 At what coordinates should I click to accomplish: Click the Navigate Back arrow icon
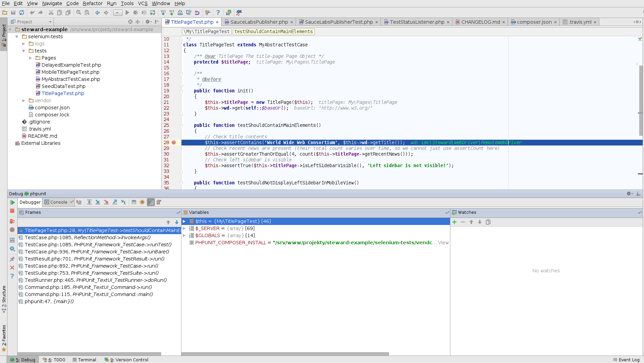(x=98, y=13)
